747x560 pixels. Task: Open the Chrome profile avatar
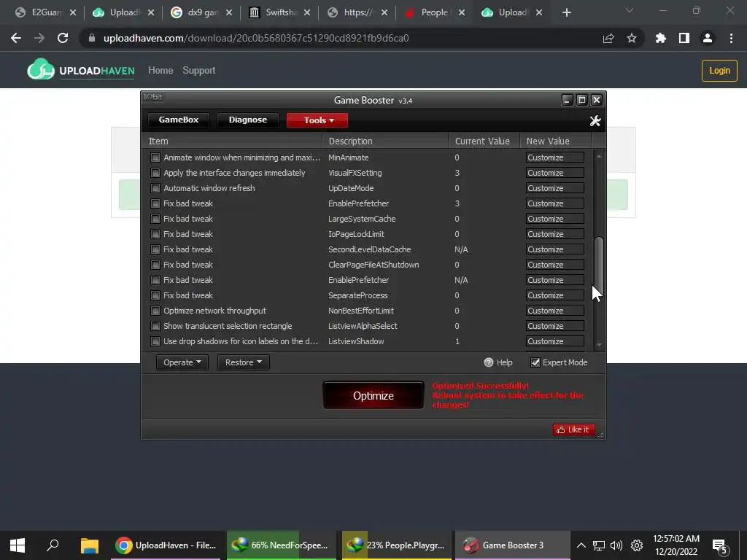(708, 38)
